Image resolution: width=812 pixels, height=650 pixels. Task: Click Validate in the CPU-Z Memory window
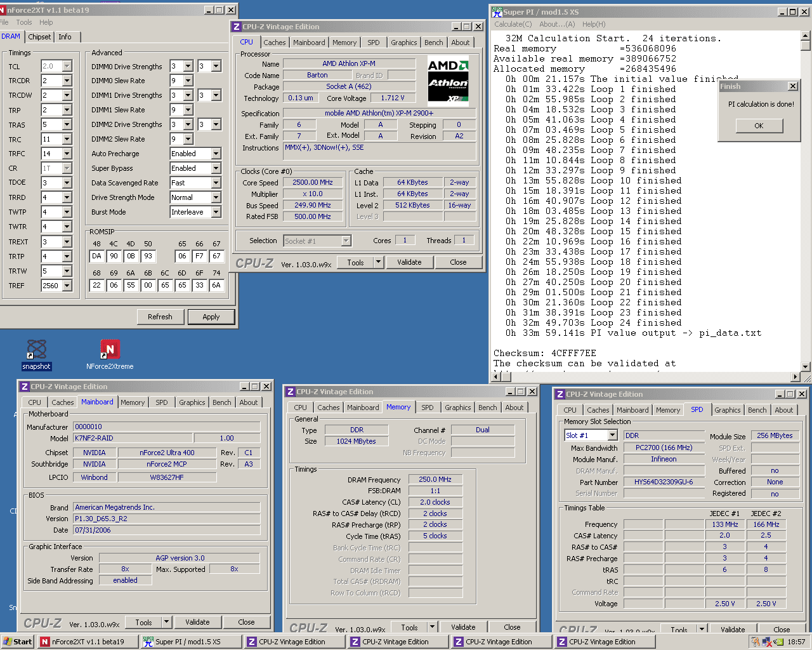pos(463,627)
